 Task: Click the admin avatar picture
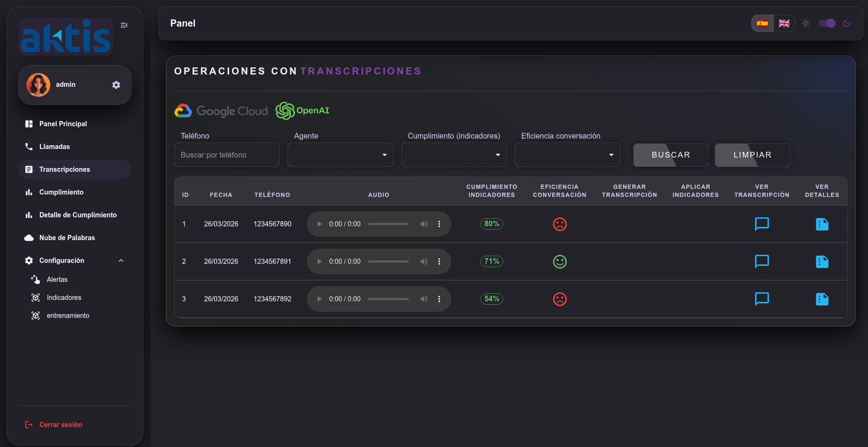click(x=38, y=85)
